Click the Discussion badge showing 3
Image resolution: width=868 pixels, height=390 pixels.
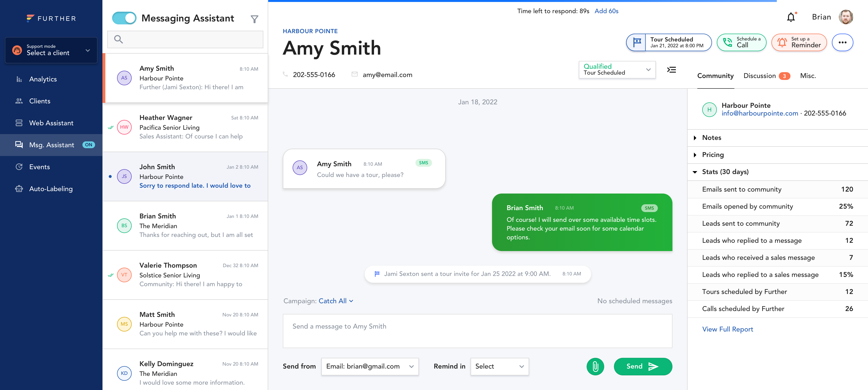[x=784, y=76]
